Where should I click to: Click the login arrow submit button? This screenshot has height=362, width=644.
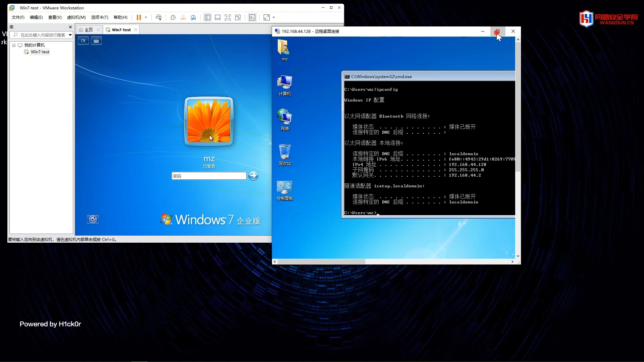click(x=253, y=176)
